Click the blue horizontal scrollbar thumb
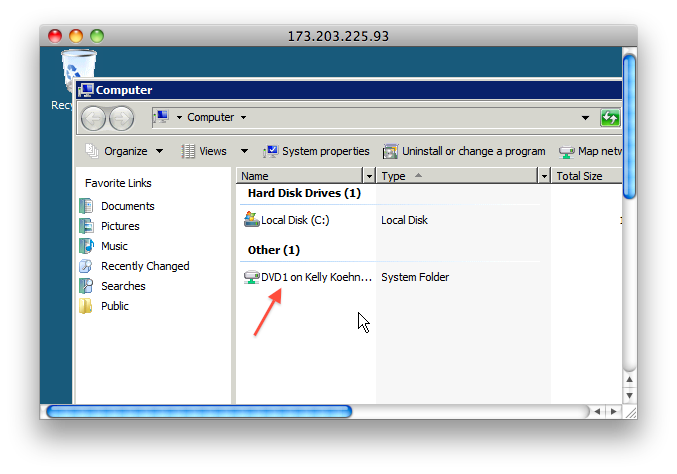Viewport: 677px width, 474px height. coord(199,412)
